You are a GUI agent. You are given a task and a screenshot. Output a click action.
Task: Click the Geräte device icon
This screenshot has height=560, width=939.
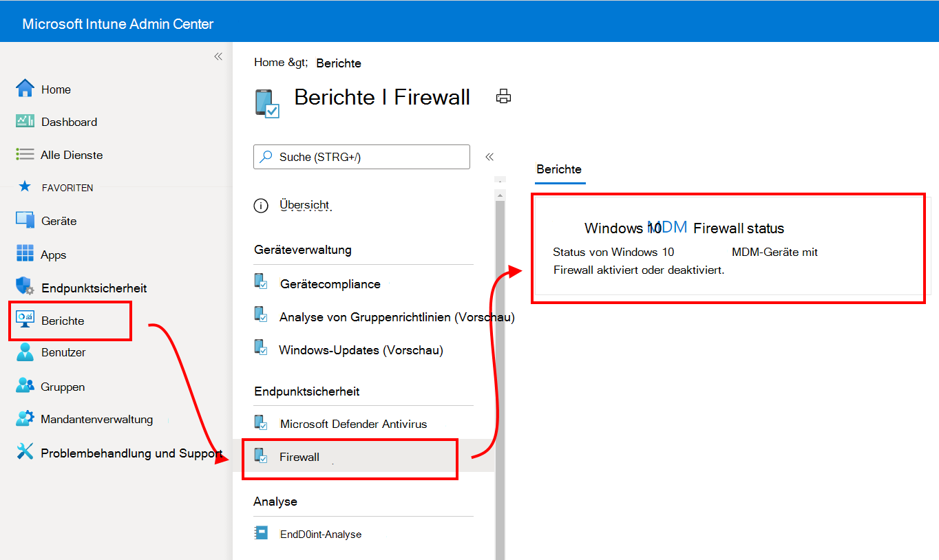coord(25,220)
